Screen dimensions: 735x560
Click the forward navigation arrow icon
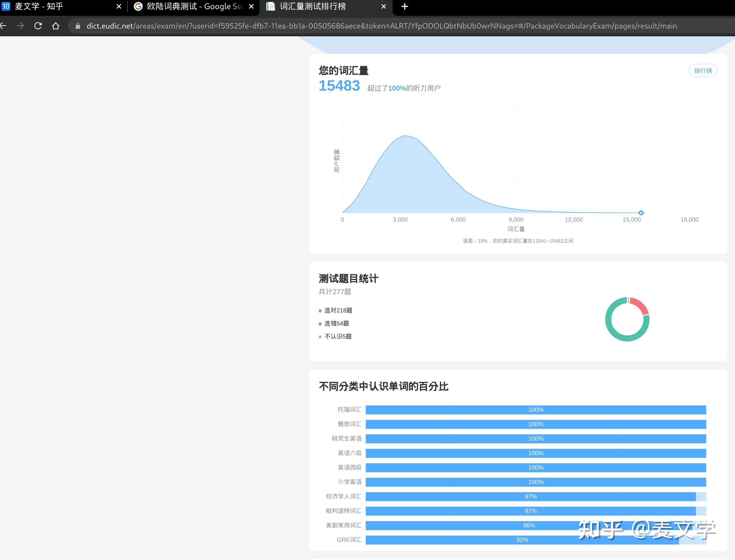tap(20, 25)
